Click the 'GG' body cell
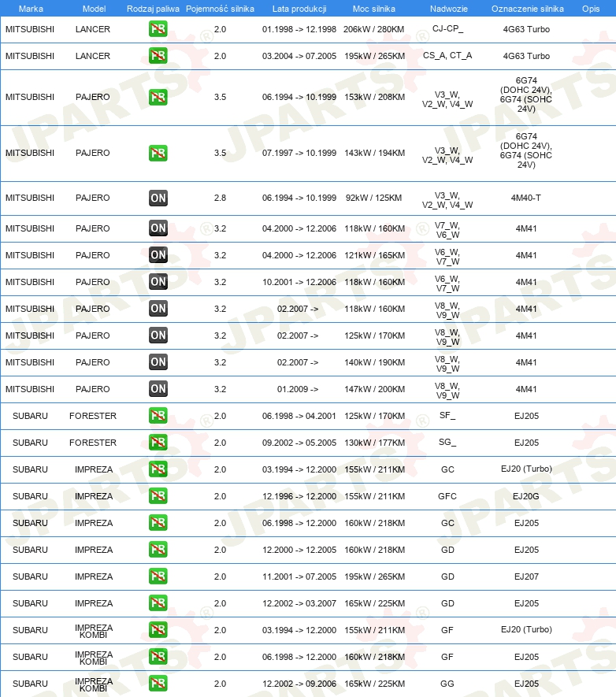Viewport: 616px width, 697px height. (x=447, y=684)
